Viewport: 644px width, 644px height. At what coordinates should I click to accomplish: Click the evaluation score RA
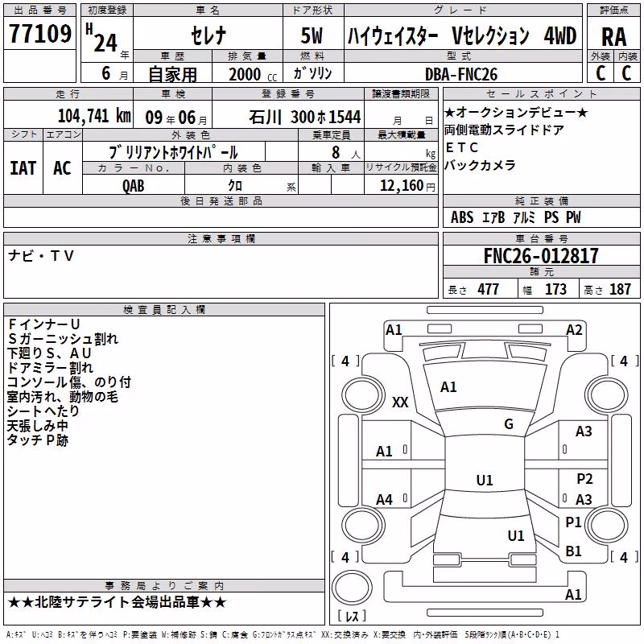[x=613, y=37]
